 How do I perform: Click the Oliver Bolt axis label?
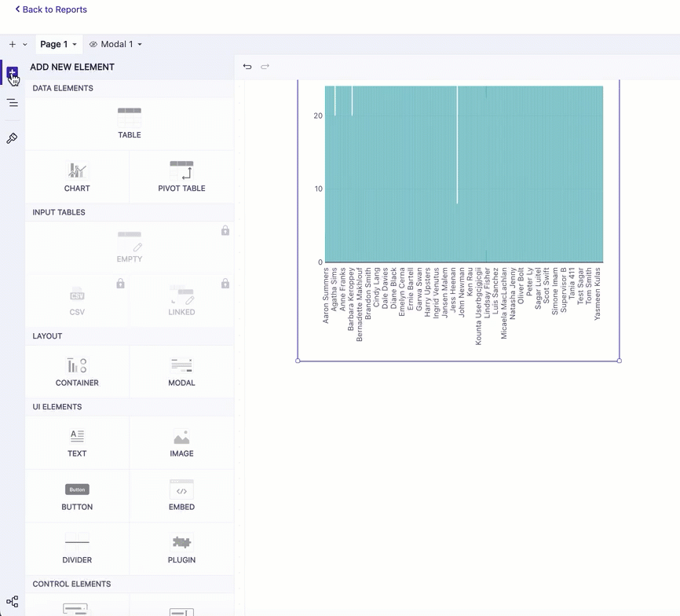point(521,285)
